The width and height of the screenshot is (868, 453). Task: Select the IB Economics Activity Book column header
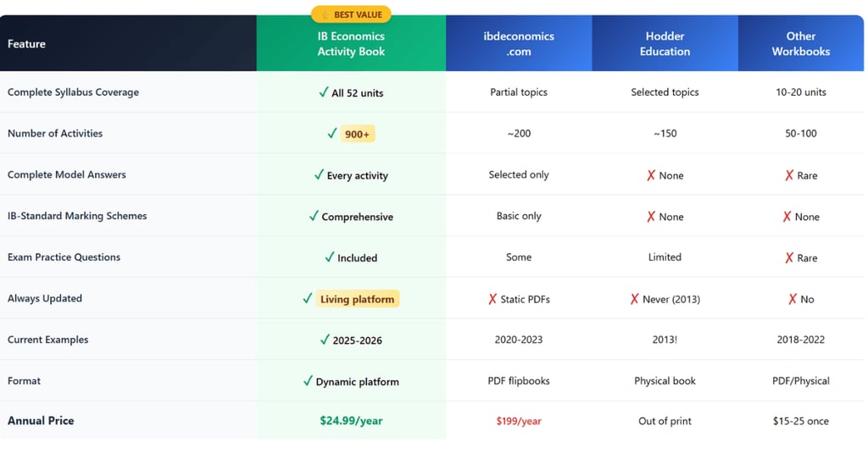point(351,44)
